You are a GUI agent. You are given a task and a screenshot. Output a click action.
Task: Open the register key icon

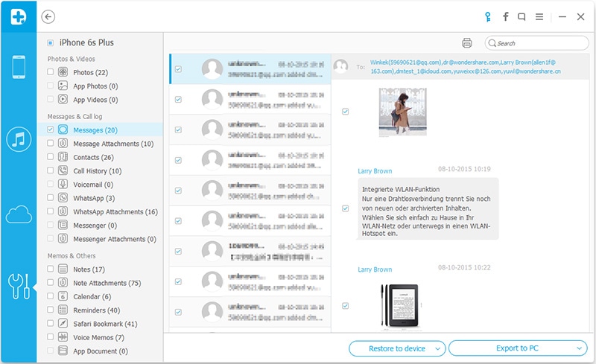click(488, 16)
